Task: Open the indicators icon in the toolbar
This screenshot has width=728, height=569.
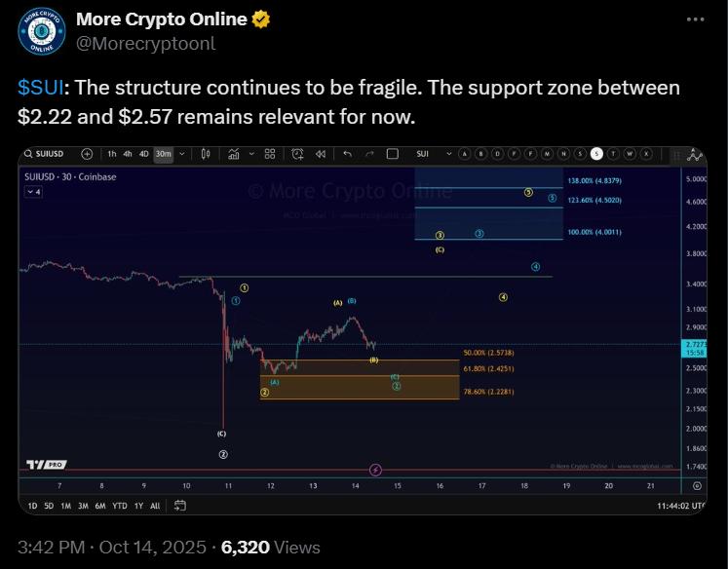Action: pos(234,154)
